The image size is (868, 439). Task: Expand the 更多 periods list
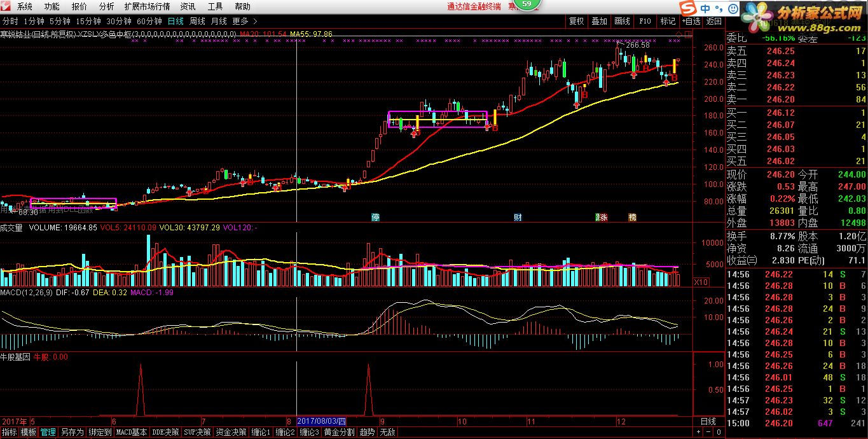point(245,21)
